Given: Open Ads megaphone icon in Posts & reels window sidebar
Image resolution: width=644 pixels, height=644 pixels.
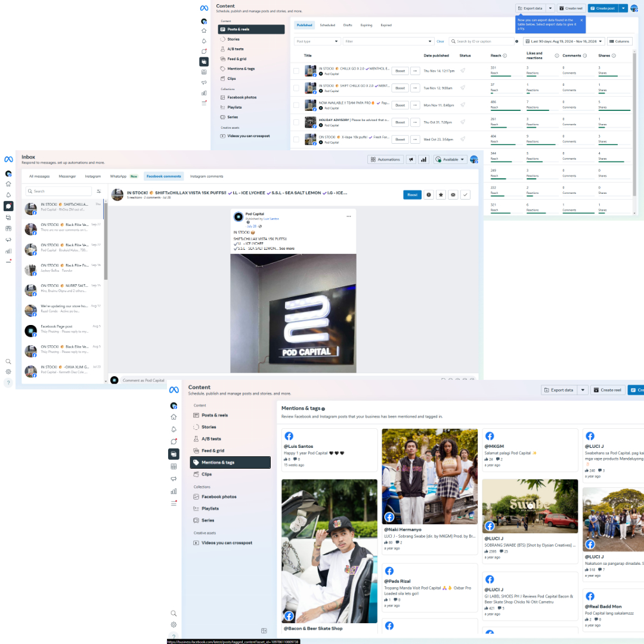Looking at the screenshot, I should point(204,82).
